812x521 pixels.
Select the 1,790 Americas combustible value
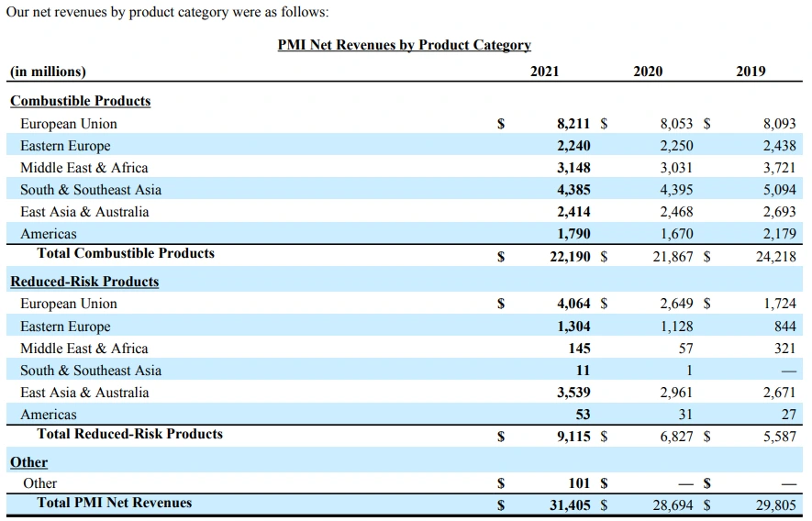pyautogui.click(x=573, y=234)
